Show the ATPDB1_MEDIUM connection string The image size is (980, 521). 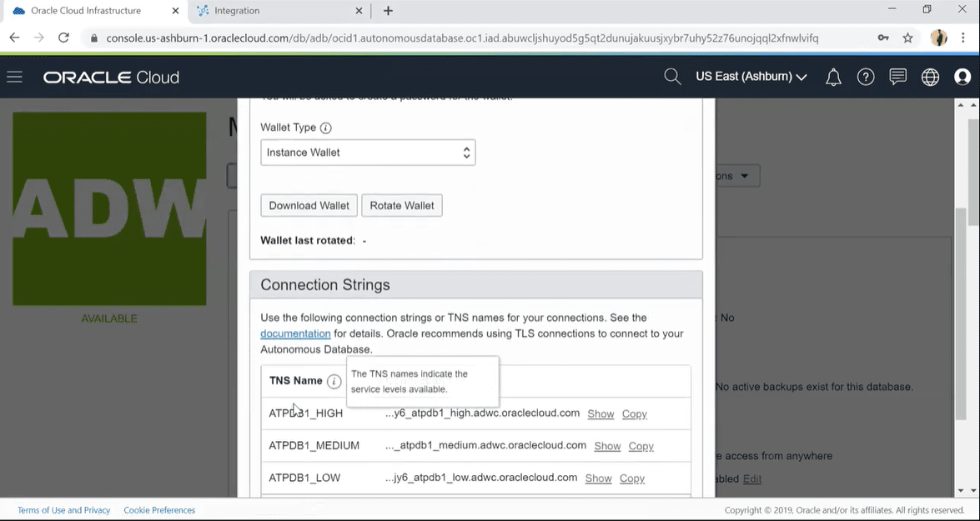[607, 446]
